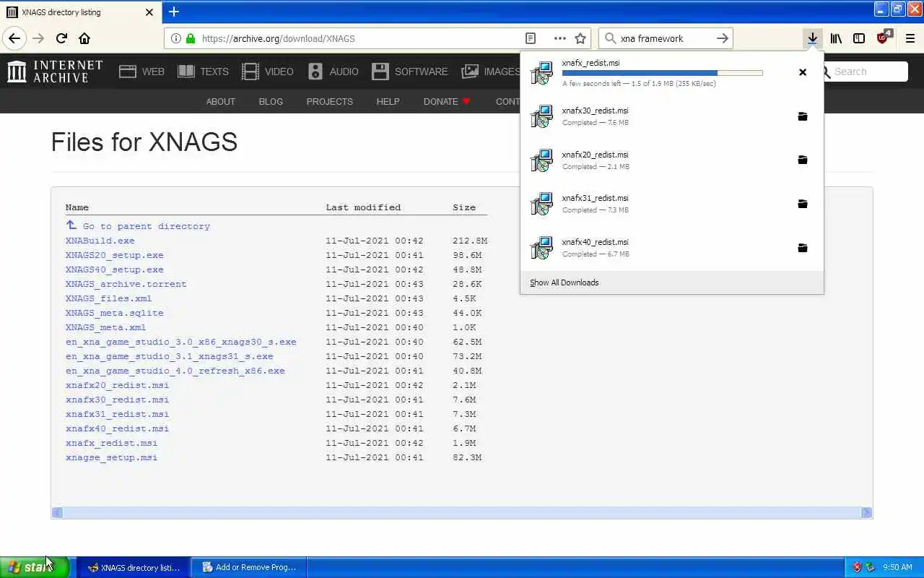Image resolution: width=924 pixels, height=578 pixels.
Task: Open the PROJECTS link
Action: 330,101
